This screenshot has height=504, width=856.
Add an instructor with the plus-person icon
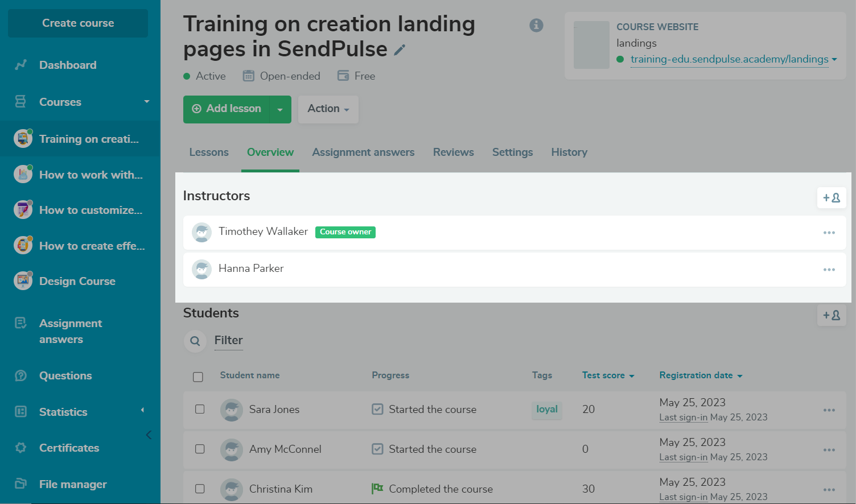click(x=832, y=198)
